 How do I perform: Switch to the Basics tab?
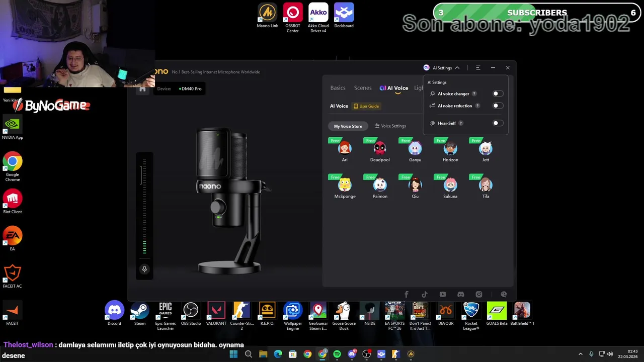click(338, 88)
